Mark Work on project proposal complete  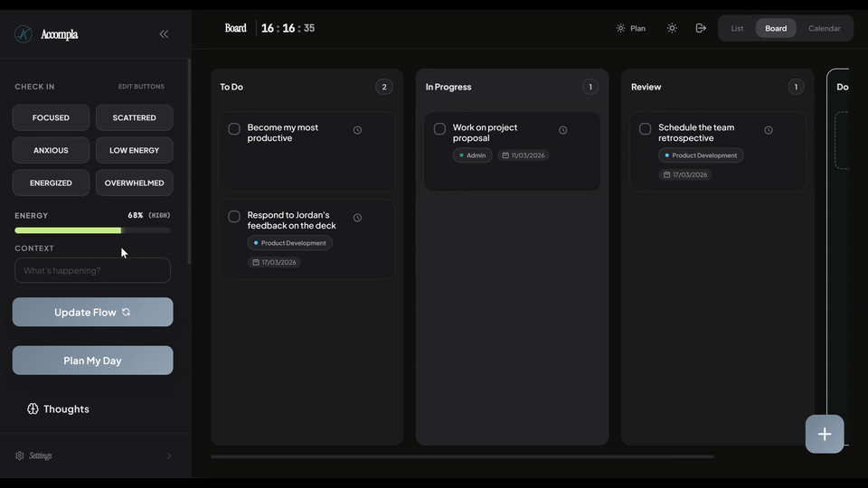(x=439, y=129)
